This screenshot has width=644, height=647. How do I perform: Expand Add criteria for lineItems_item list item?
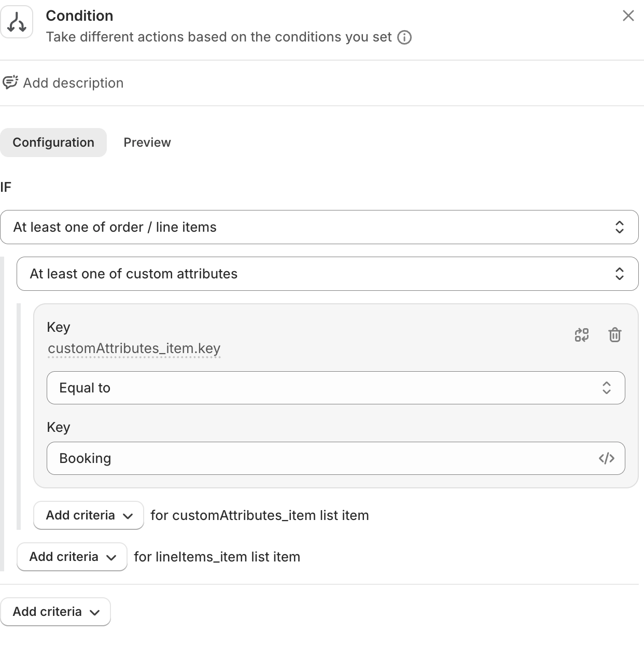72,557
